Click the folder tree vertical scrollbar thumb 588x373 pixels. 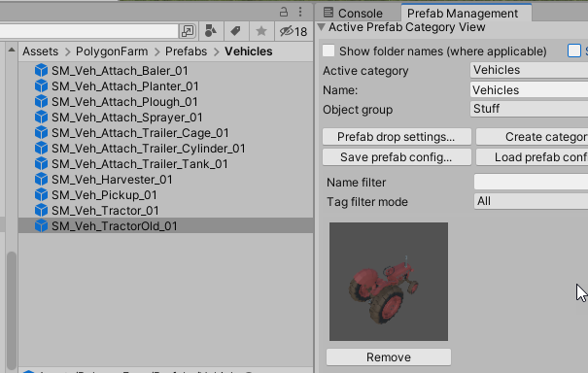click(x=12, y=311)
